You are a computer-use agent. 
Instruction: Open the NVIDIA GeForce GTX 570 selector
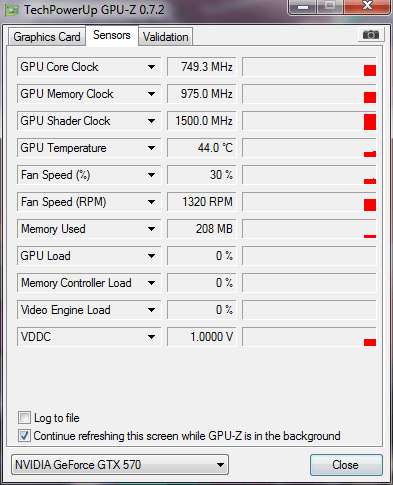pos(120,464)
